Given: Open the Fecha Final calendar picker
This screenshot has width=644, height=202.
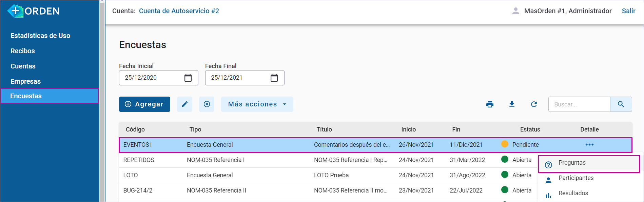Looking at the screenshot, I should 274,78.
